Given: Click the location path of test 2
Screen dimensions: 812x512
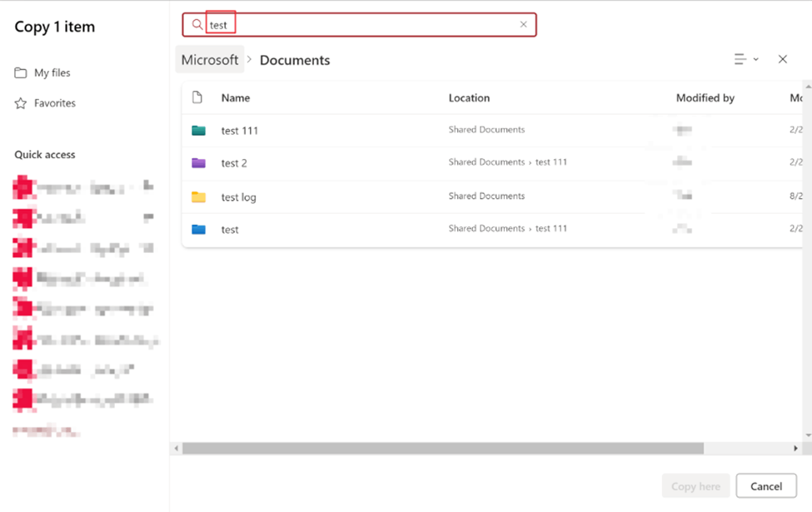Looking at the screenshot, I should [507, 162].
